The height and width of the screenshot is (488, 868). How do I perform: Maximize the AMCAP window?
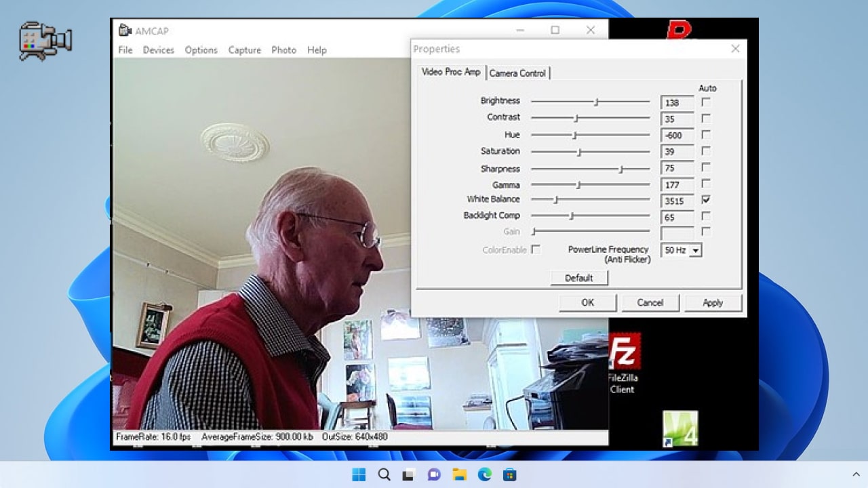(555, 30)
